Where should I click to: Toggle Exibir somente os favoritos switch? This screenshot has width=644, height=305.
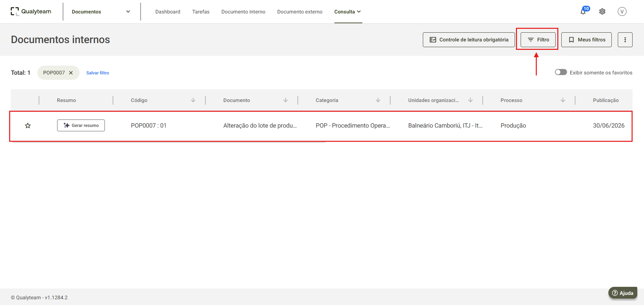[x=561, y=72]
